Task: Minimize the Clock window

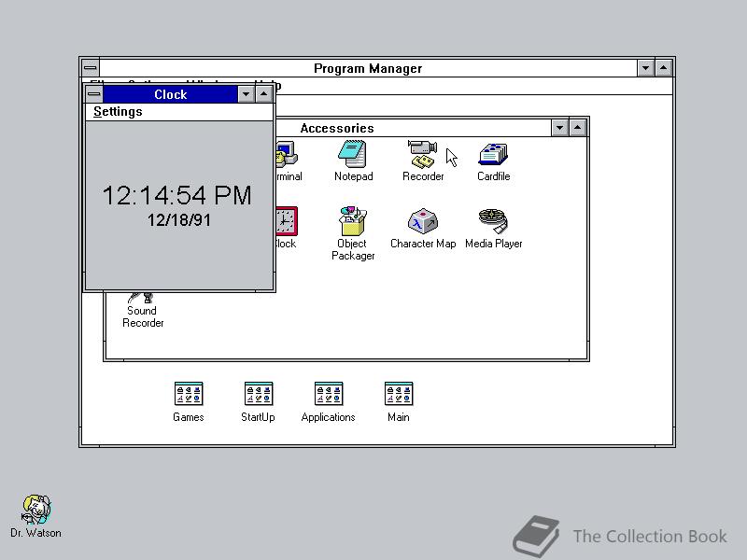Action: (246, 94)
